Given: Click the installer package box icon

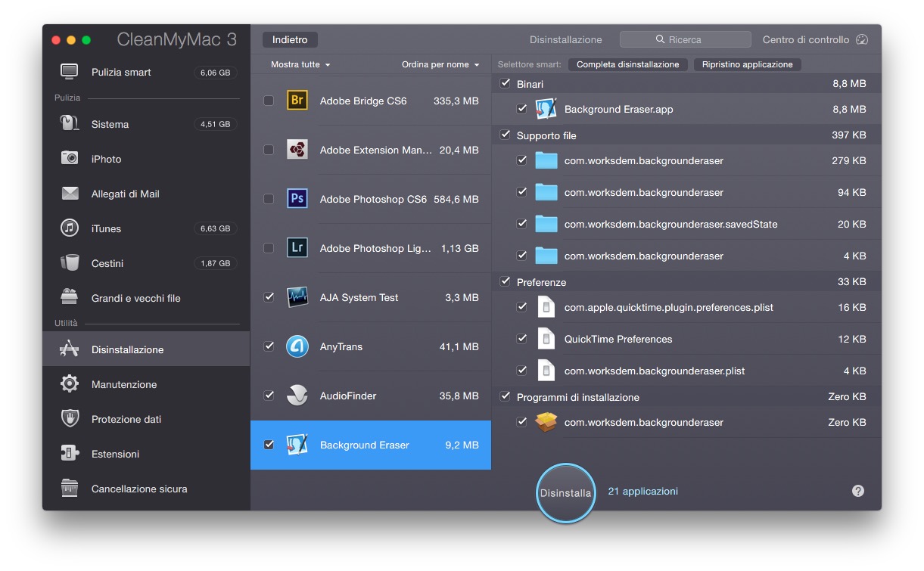Looking at the screenshot, I should tap(546, 422).
